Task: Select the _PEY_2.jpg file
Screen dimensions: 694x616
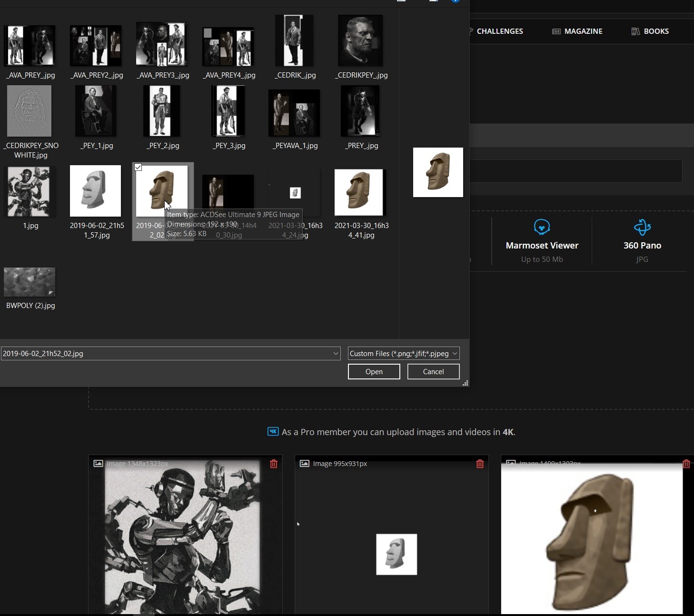Action: (x=162, y=111)
